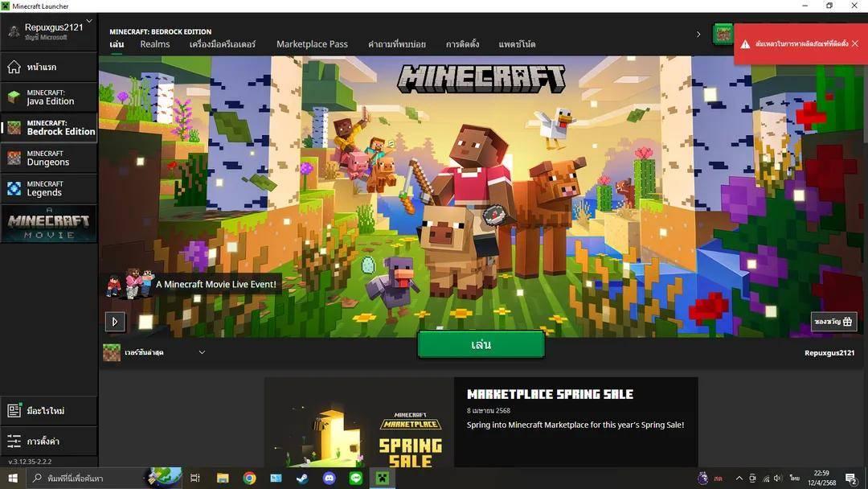This screenshot has height=489, width=868.
Task: Open the Marketplace Spring Sale headline
Action: 551,394
